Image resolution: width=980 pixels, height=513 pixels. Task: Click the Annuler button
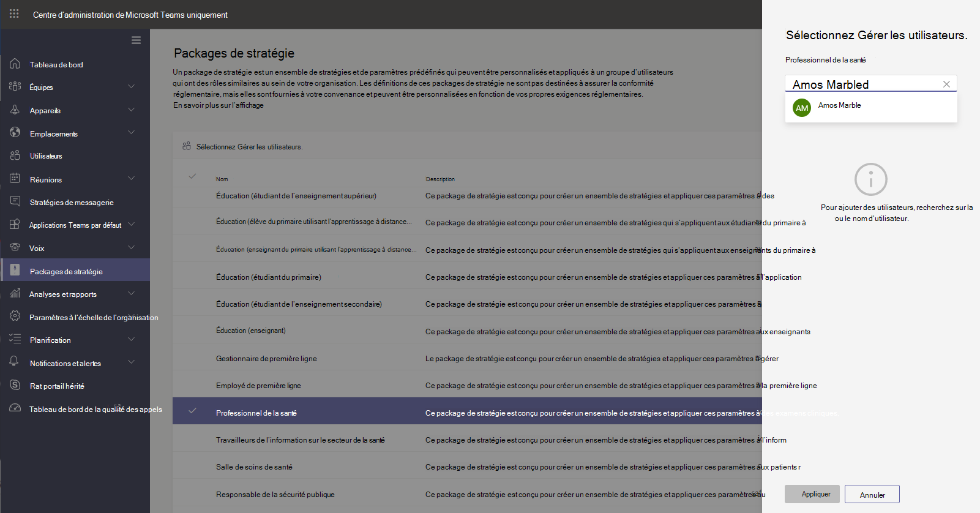872,494
